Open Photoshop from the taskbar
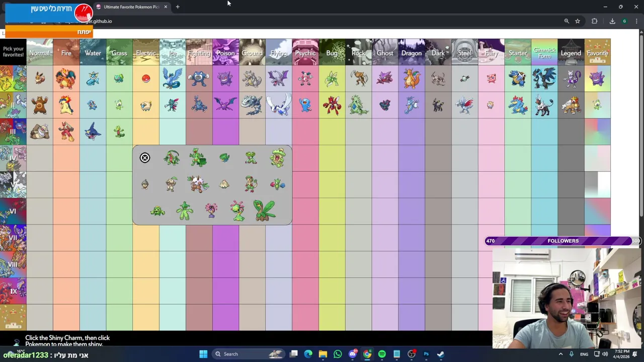Viewport: 644px width, 362px height. coord(426,354)
